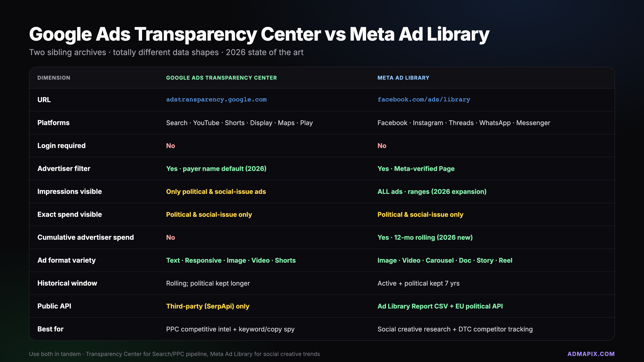The width and height of the screenshot is (644, 362).
Task: Click the ADMAPIX.COM brand link
Action: point(591,354)
